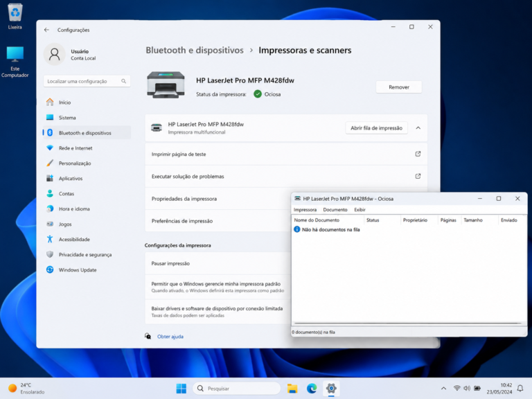Click Obter ajuda link

(x=170, y=337)
